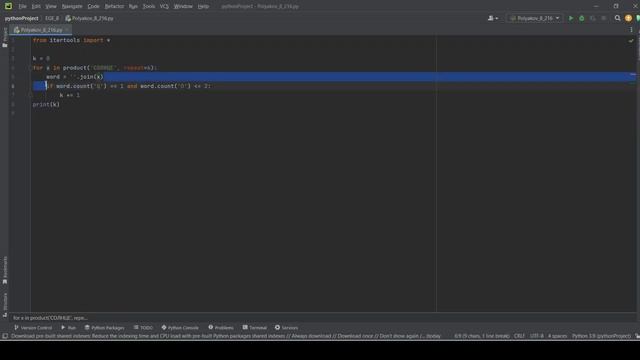Open the Window menu
The image size is (640, 360).
click(x=183, y=6)
